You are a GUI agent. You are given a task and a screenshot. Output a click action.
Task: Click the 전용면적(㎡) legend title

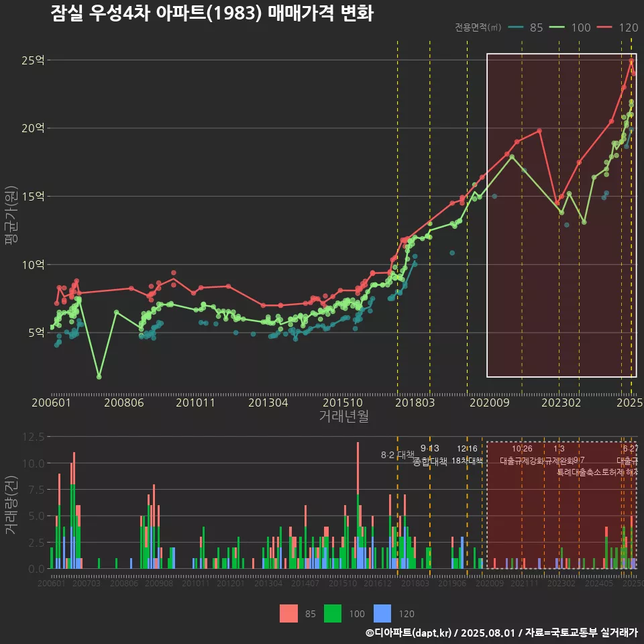click(x=478, y=27)
